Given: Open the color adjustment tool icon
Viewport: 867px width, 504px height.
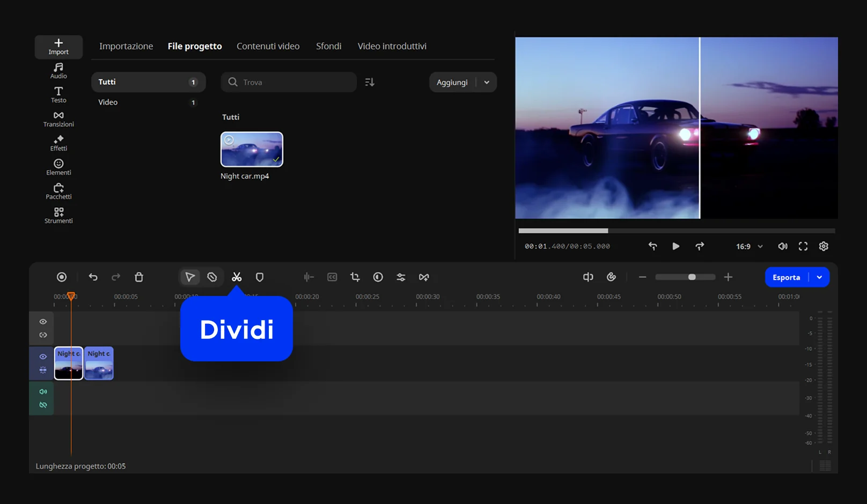Looking at the screenshot, I should (378, 277).
